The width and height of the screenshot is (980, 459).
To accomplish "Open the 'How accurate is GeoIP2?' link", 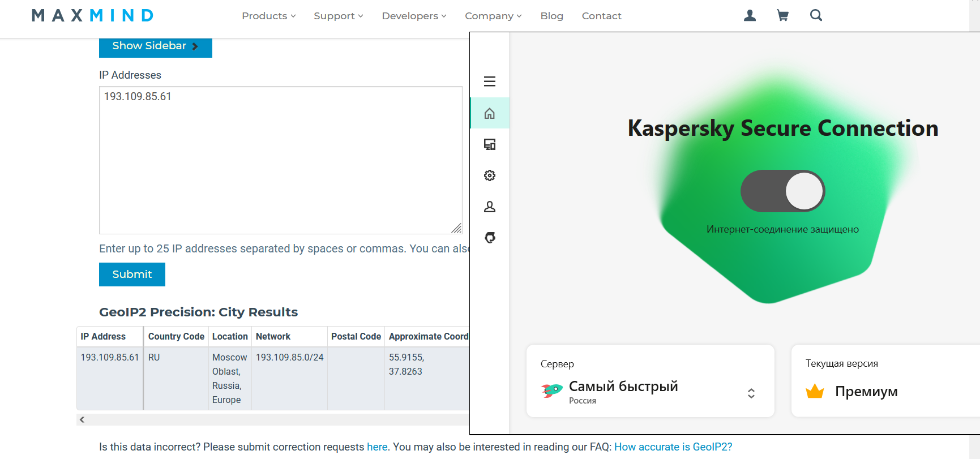I will tap(673, 447).
